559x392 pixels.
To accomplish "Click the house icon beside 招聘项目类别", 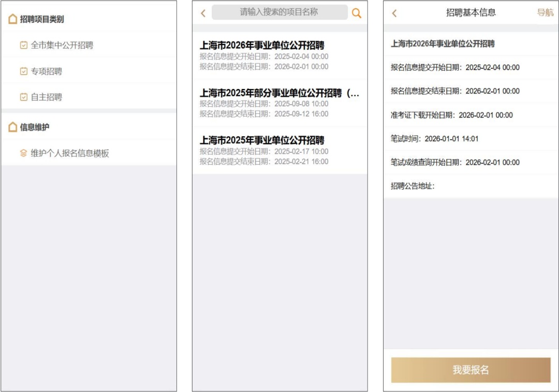I will 13,19.
